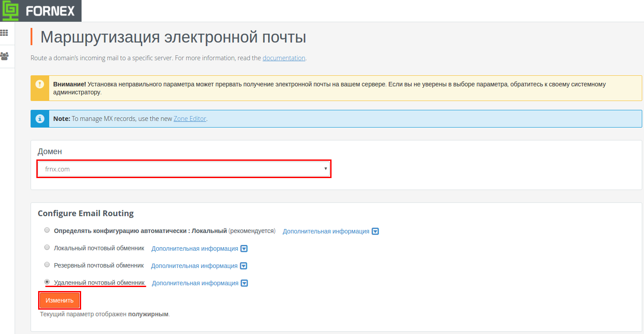Click the Маршрутизация электронной почты page title

click(x=173, y=37)
